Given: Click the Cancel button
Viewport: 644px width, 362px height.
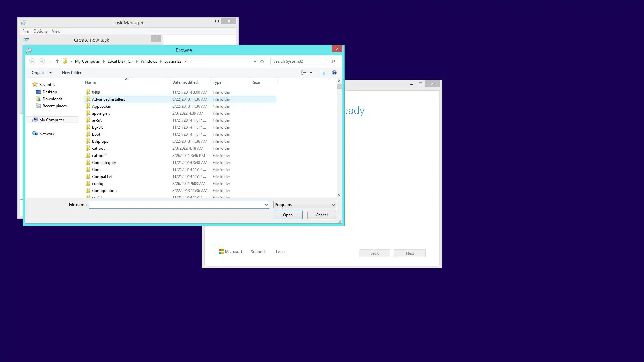Looking at the screenshot, I should pos(321,215).
